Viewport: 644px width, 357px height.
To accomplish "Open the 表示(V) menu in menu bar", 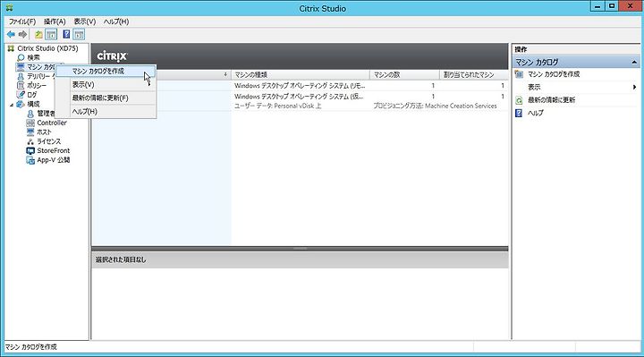I will tap(85, 21).
